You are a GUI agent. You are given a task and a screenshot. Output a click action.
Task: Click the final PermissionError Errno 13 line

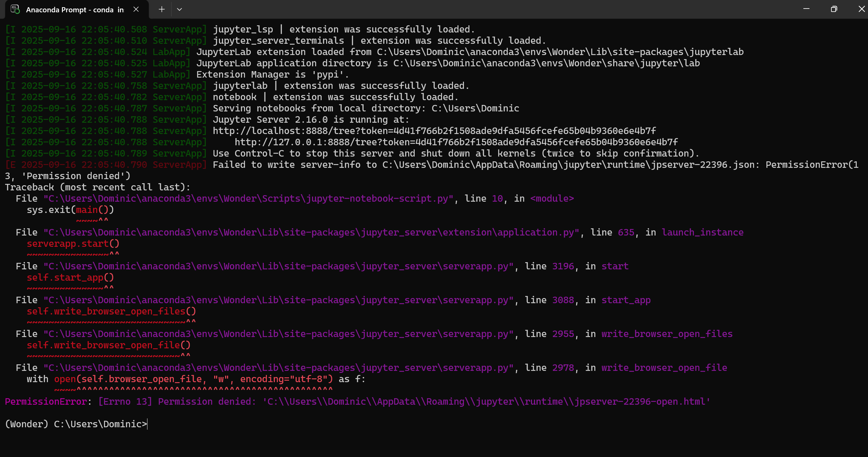[x=357, y=402]
